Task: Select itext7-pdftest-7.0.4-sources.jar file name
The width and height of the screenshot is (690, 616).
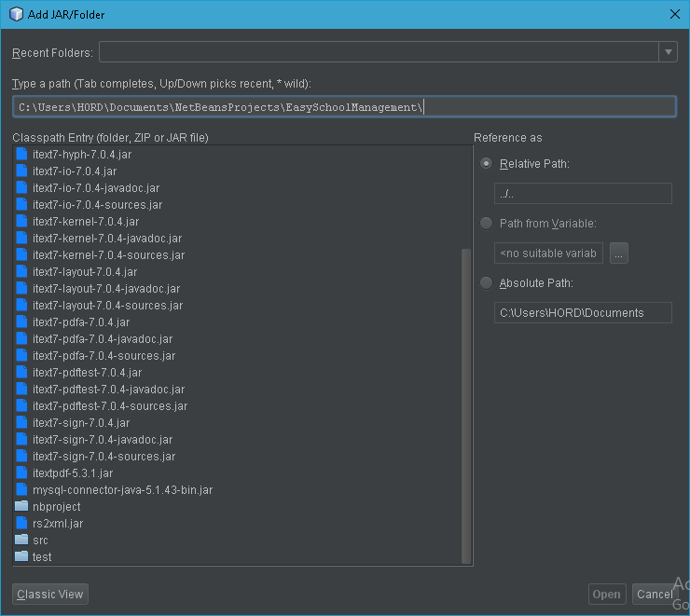Action: [110, 405]
